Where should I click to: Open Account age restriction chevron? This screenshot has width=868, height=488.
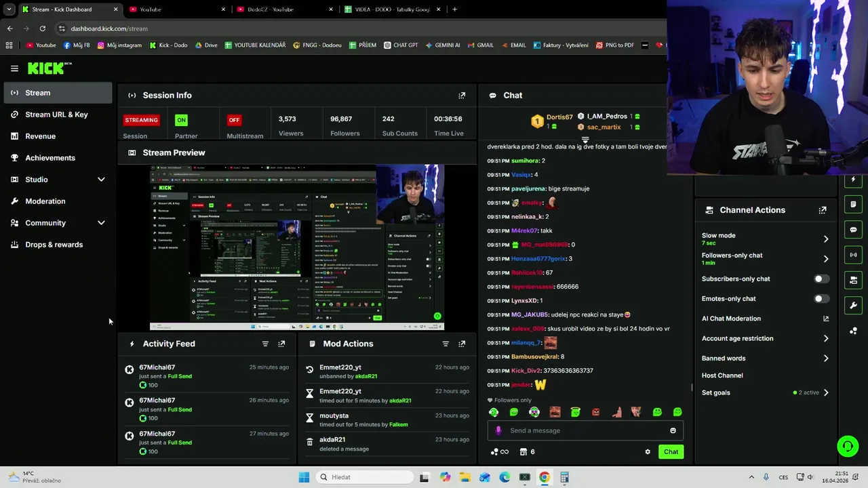825,338
